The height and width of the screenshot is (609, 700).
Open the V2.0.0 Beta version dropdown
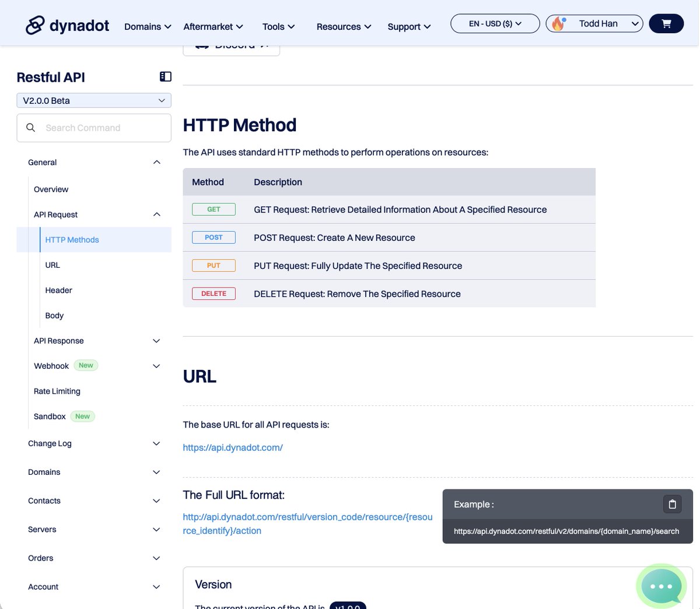(x=94, y=100)
